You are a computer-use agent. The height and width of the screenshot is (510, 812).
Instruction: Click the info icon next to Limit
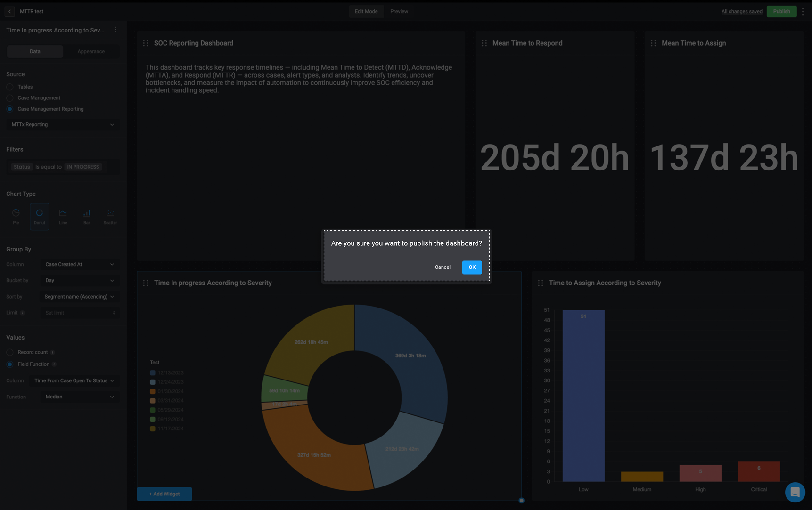22,313
